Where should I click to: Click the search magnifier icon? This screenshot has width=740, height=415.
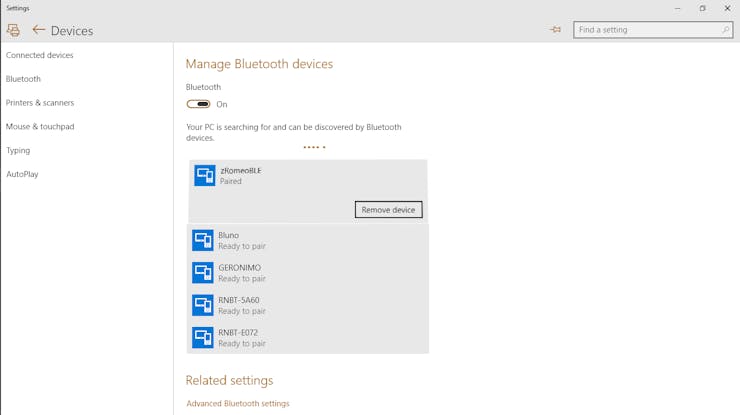725,30
